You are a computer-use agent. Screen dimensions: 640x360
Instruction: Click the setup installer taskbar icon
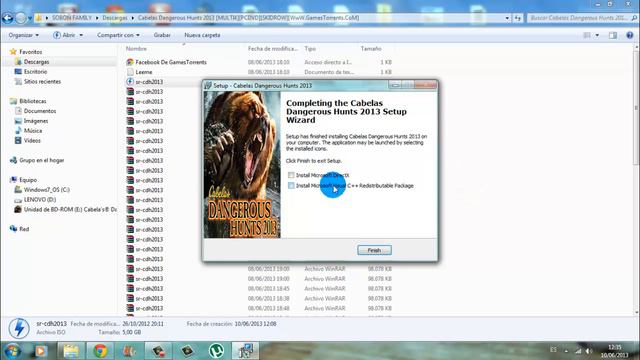point(245,351)
